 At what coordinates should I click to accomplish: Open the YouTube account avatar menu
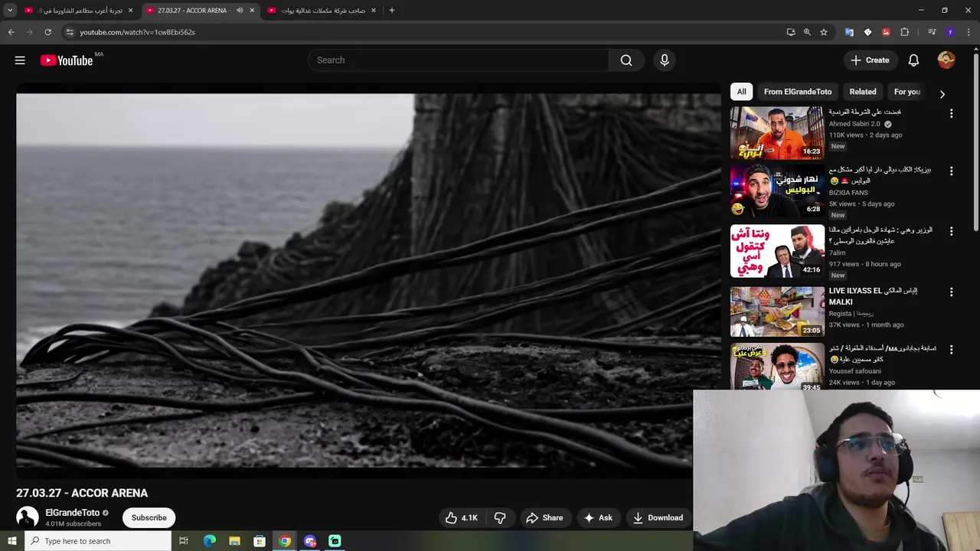(946, 60)
